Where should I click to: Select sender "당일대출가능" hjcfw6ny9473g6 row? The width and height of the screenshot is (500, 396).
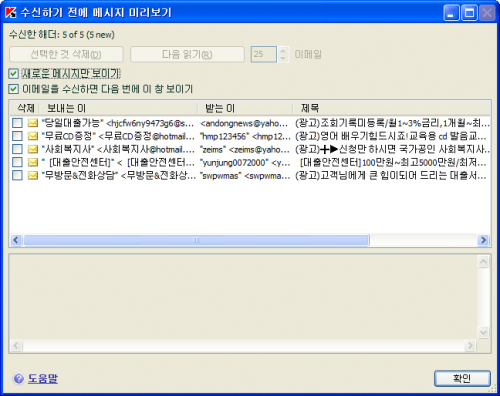[118, 123]
